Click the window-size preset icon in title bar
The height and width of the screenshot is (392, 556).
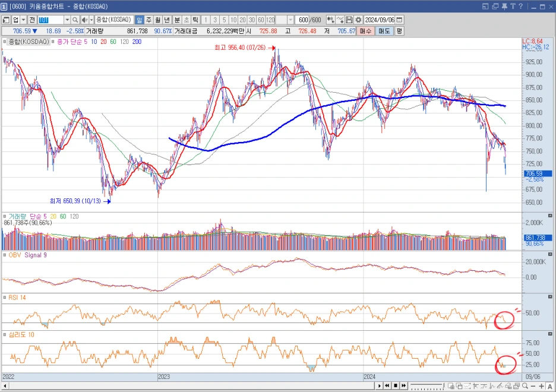pos(486,7)
